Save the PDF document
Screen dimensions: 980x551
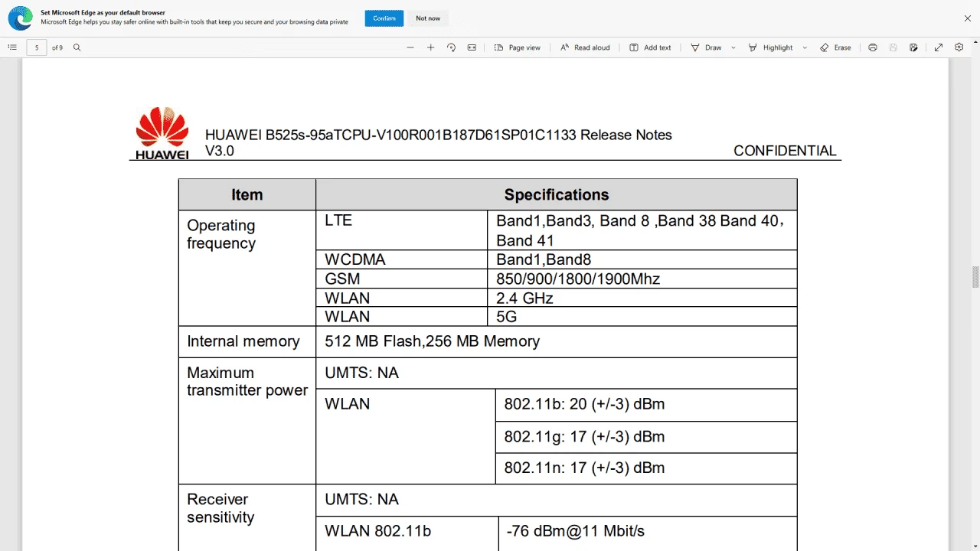(x=893, y=47)
